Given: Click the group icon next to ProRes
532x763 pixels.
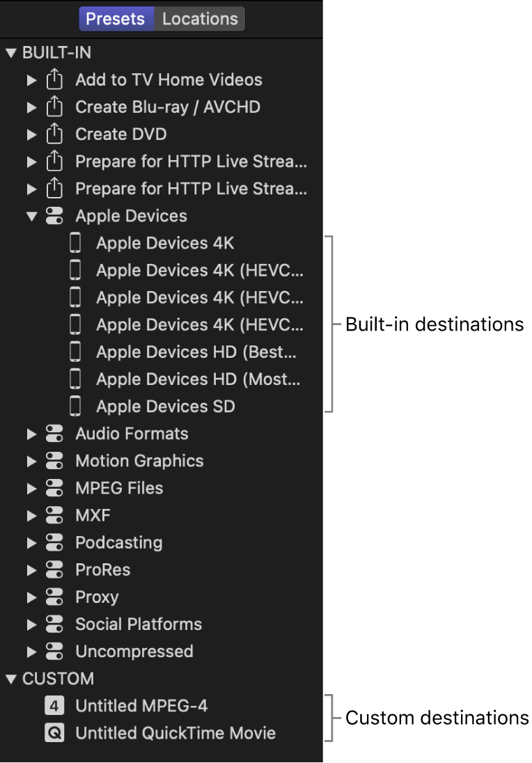Looking at the screenshot, I should point(55,569).
